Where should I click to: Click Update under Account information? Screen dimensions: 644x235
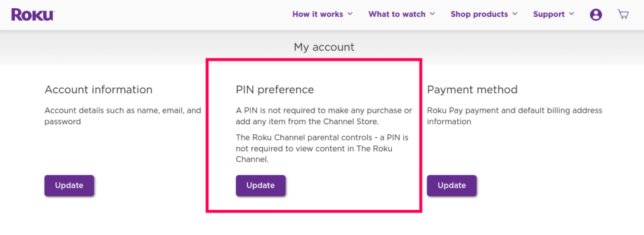point(69,186)
